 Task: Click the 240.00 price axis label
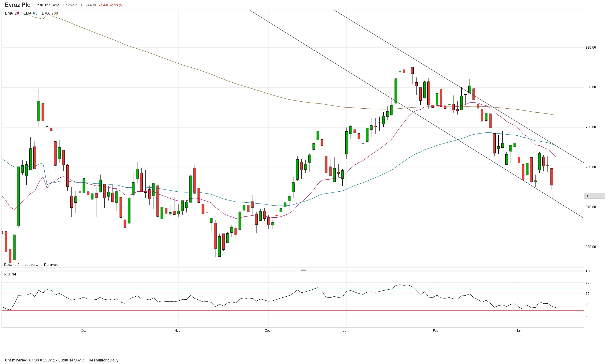[591, 207]
